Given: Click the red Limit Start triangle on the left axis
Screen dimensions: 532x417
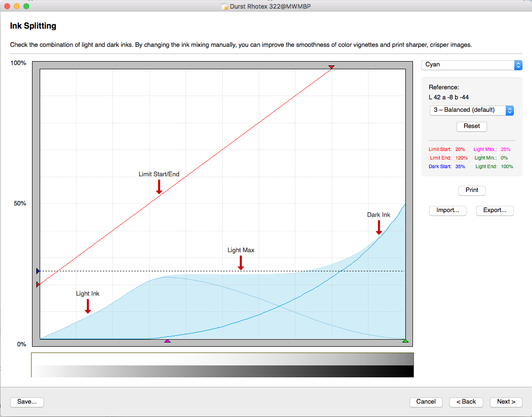Looking at the screenshot, I should (x=38, y=285).
